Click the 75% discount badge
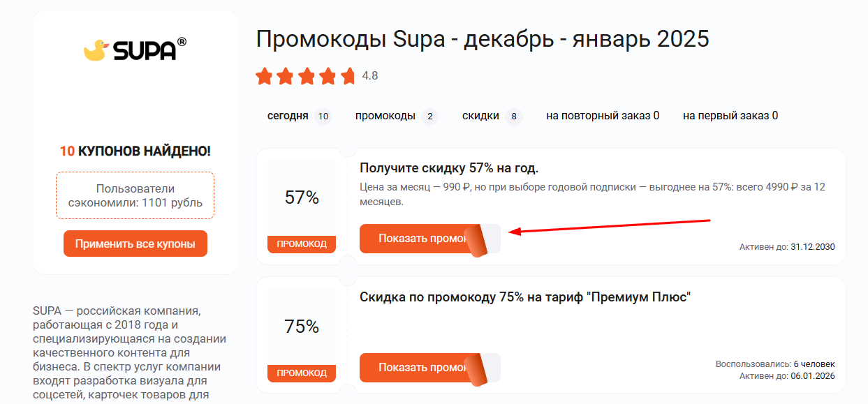The image size is (868, 404). tap(301, 325)
